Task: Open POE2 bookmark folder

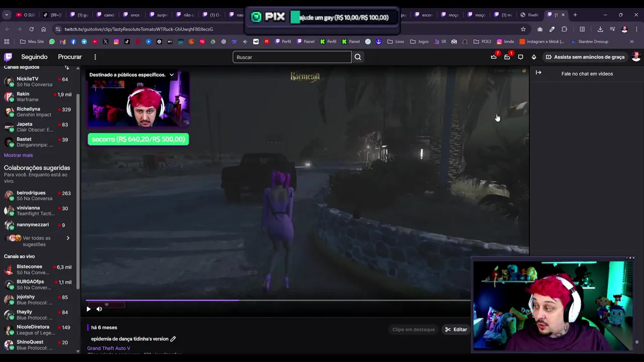Action: coord(482,42)
